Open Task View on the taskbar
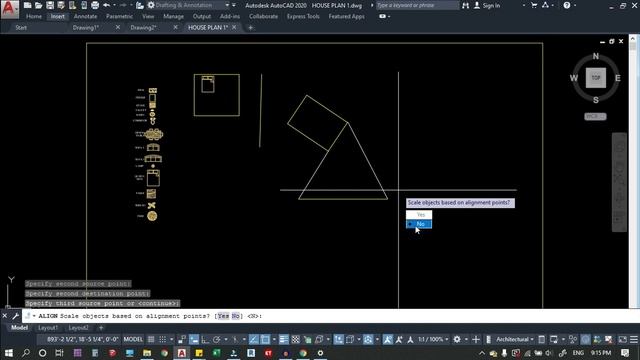The width and height of the screenshot is (640, 360). [x=60, y=353]
